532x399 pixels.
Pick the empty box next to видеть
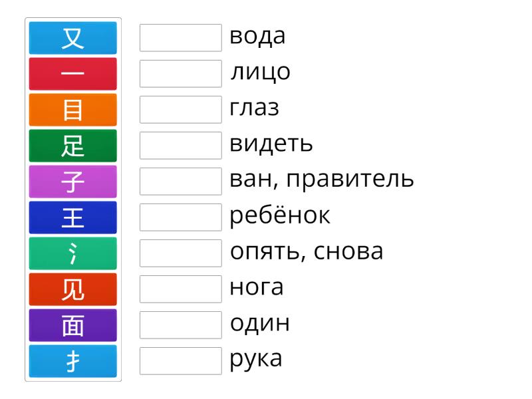coord(180,146)
